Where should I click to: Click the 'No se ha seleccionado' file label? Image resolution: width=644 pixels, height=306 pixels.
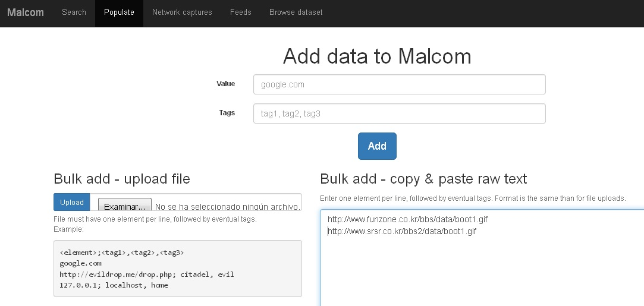pyautogui.click(x=227, y=207)
